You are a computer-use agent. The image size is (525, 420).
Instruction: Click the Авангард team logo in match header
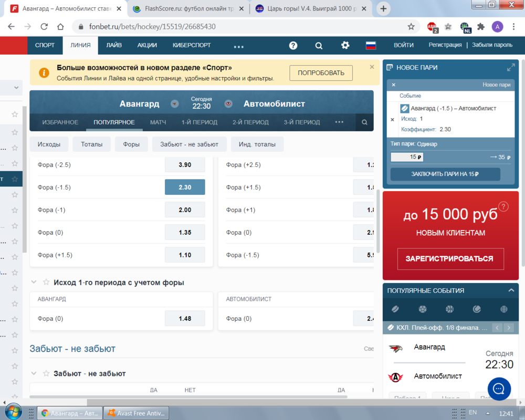tap(174, 104)
